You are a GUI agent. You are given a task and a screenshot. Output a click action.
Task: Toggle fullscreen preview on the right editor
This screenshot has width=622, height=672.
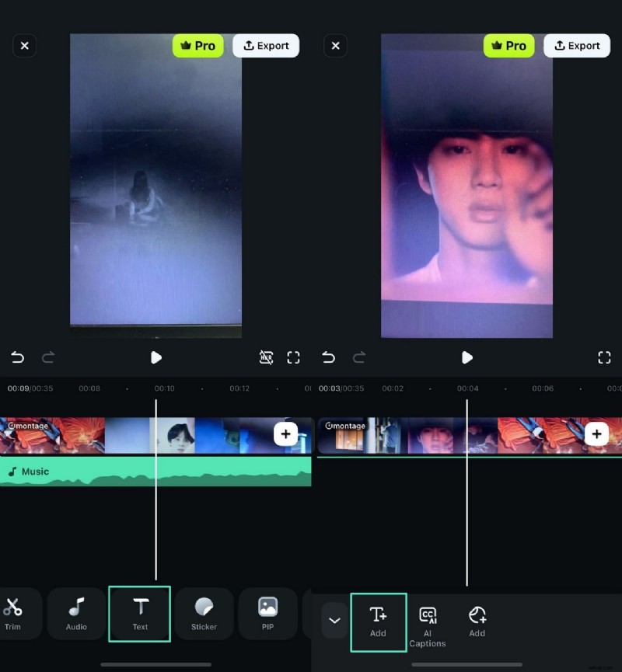pos(605,357)
